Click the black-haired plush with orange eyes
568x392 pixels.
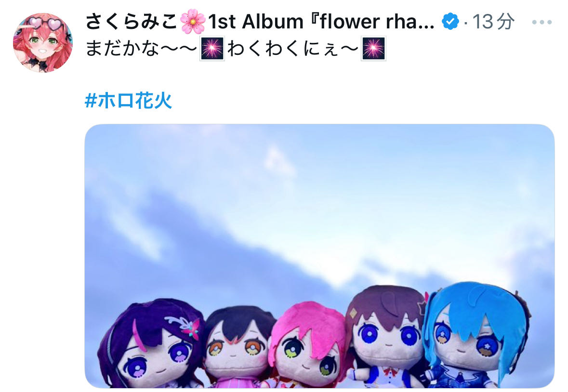click(238, 346)
